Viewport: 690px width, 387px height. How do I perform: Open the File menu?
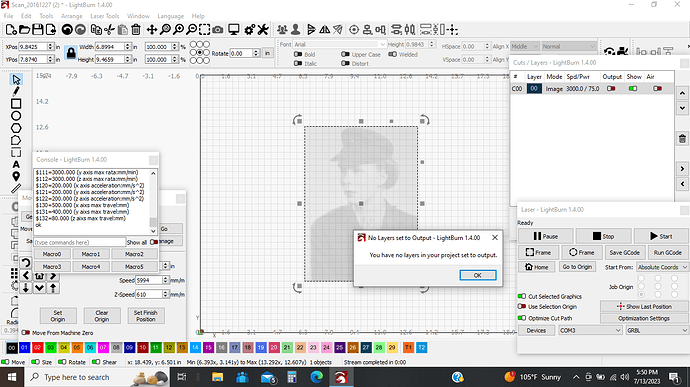pyautogui.click(x=8, y=16)
